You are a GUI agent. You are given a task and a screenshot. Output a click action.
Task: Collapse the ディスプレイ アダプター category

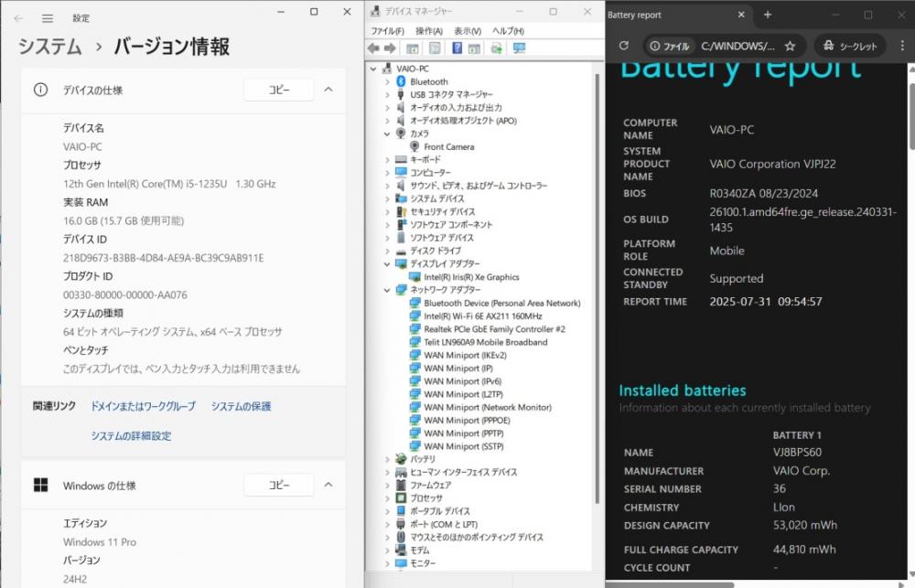[x=387, y=264]
